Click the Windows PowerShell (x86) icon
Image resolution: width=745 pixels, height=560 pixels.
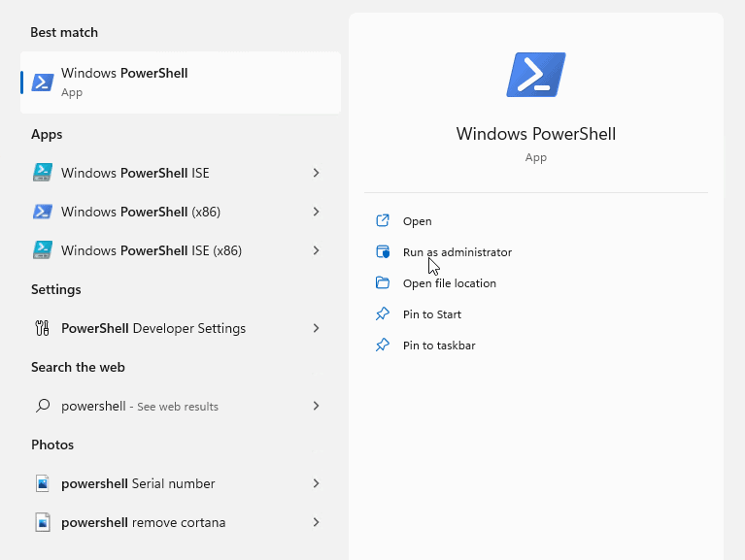pos(43,212)
